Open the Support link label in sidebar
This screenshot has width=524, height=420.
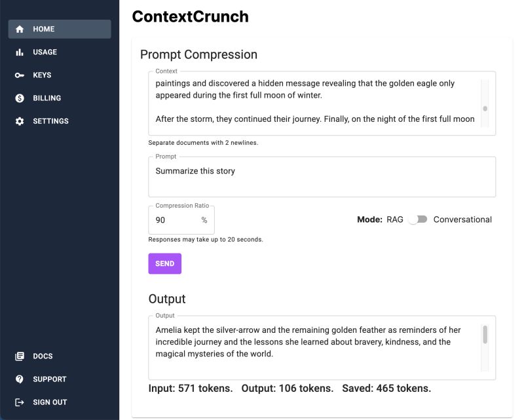[50, 379]
